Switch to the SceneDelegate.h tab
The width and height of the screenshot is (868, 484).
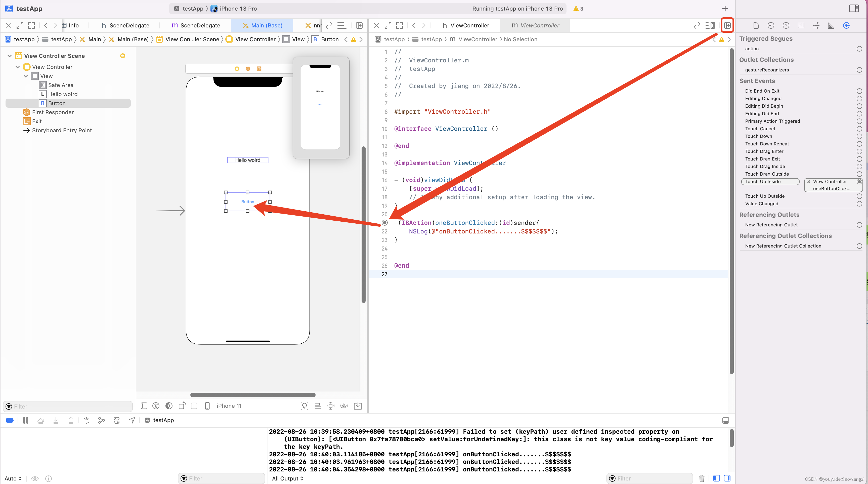[125, 26]
